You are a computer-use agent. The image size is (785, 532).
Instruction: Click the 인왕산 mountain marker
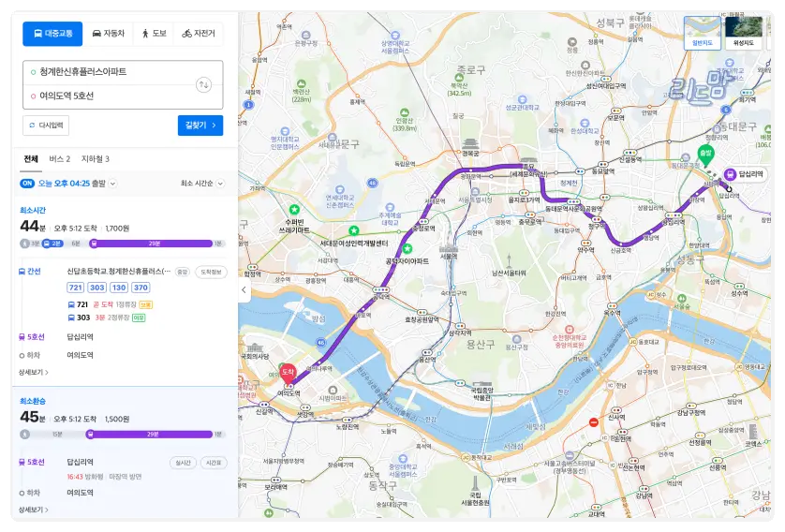(405, 112)
